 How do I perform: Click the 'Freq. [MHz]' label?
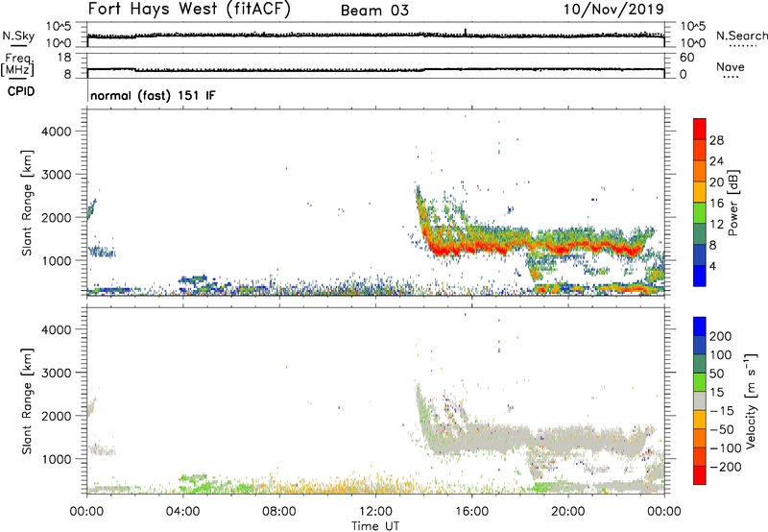(x=18, y=64)
